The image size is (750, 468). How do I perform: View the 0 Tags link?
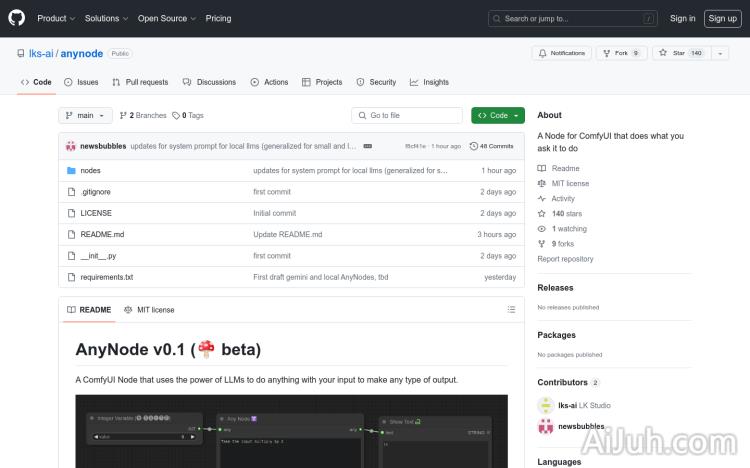click(188, 115)
